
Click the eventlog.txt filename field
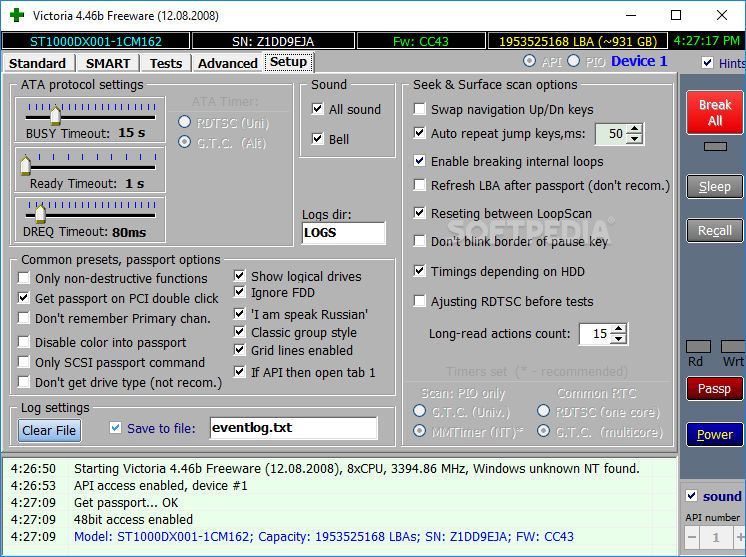pyautogui.click(x=294, y=428)
